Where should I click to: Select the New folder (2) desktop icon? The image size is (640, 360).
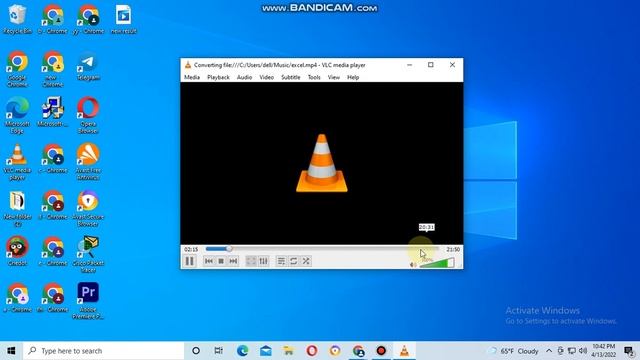tap(17, 208)
